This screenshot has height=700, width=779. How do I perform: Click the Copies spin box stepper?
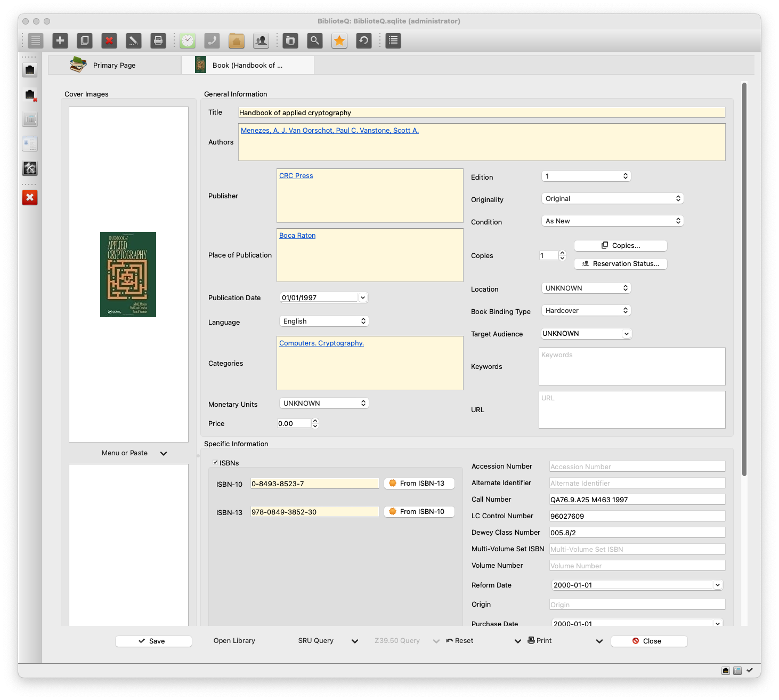[562, 255]
